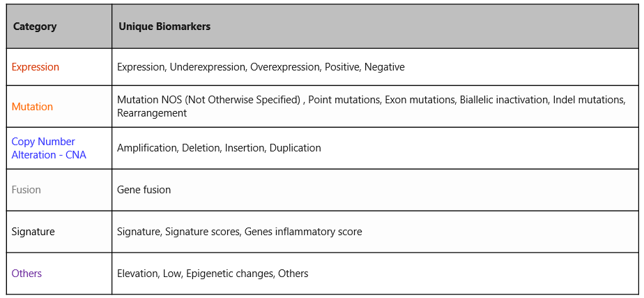Open the Copy Number Alteration - CNA label
The height and width of the screenshot is (298, 644).
(48, 148)
